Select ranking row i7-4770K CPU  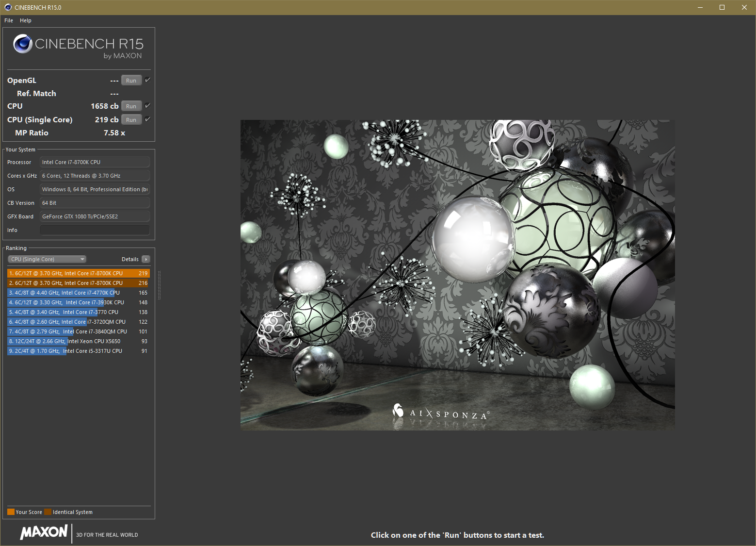click(79, 293)
